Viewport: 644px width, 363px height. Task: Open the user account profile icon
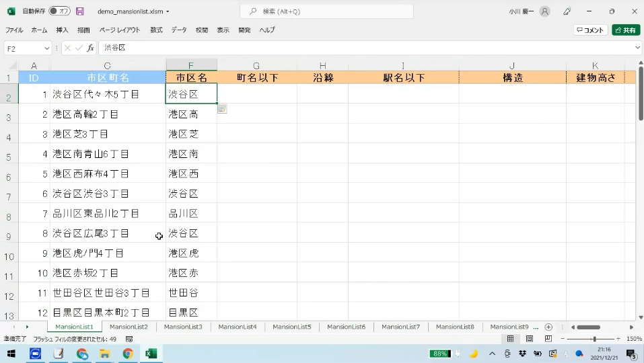coord(544,11)
